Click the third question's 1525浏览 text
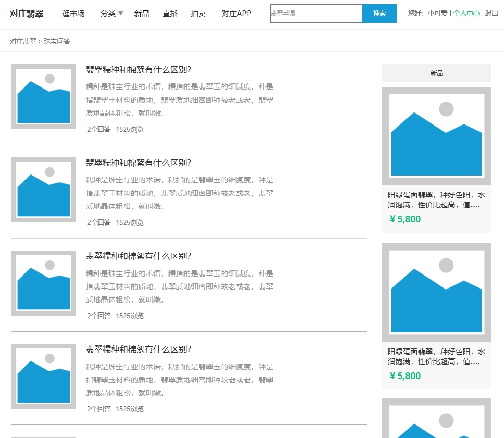This screenshot has width=504, height=438. pos(130,316)
